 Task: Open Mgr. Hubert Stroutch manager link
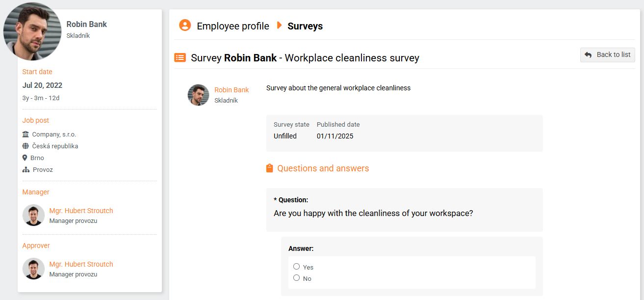(x=81, y=211)
